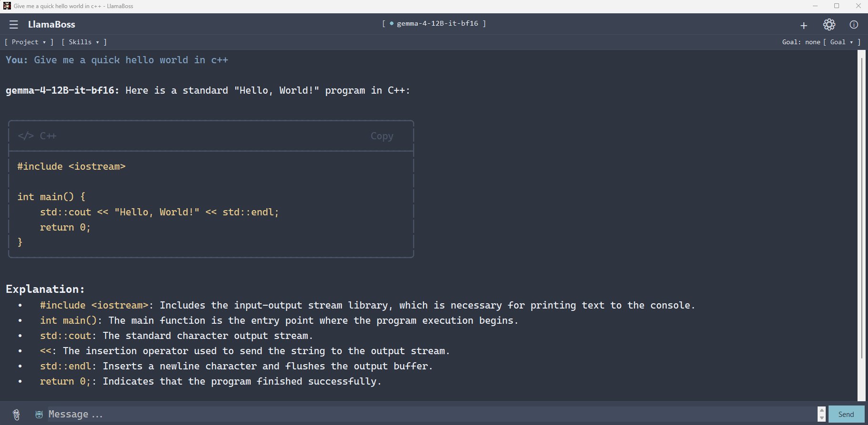868x425 pixels.
Task: Click the 'Goal: none' status text
Action: 801,42
